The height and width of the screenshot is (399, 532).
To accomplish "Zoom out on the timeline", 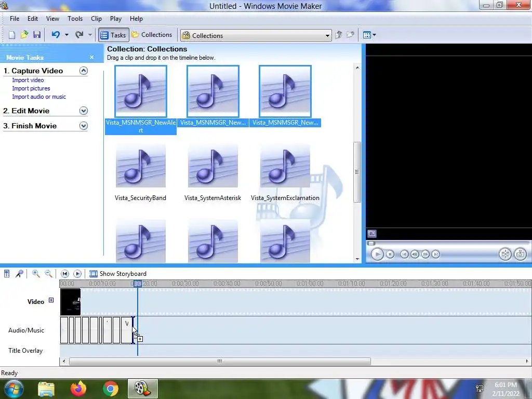I will [x=48, y=273].
